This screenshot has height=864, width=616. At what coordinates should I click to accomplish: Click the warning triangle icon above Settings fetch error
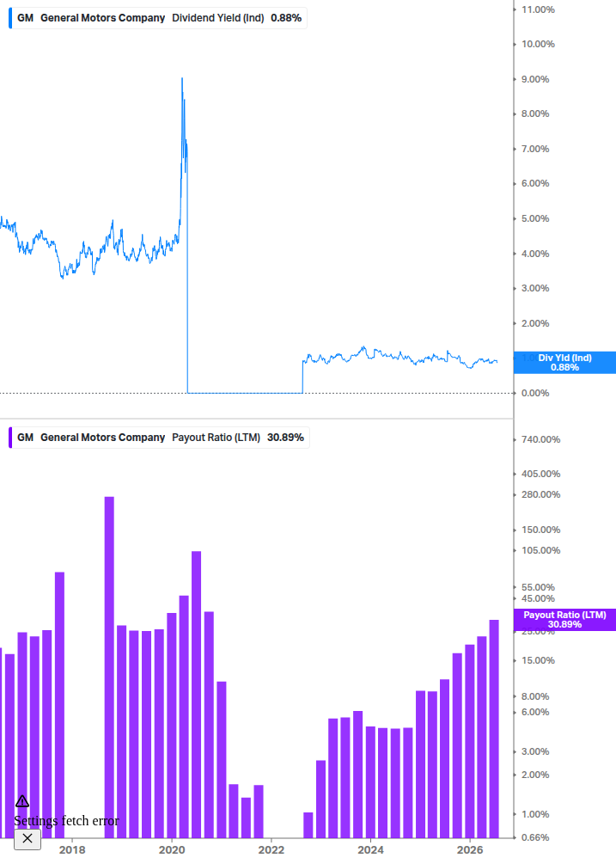click(22, 801)
